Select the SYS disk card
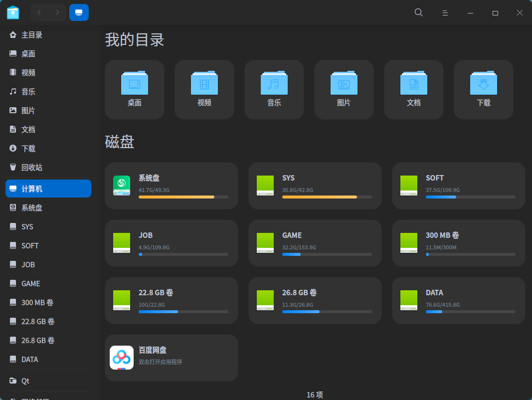This screenshot has height=400, width=532. pyautogui.click(x=315, y=186)
